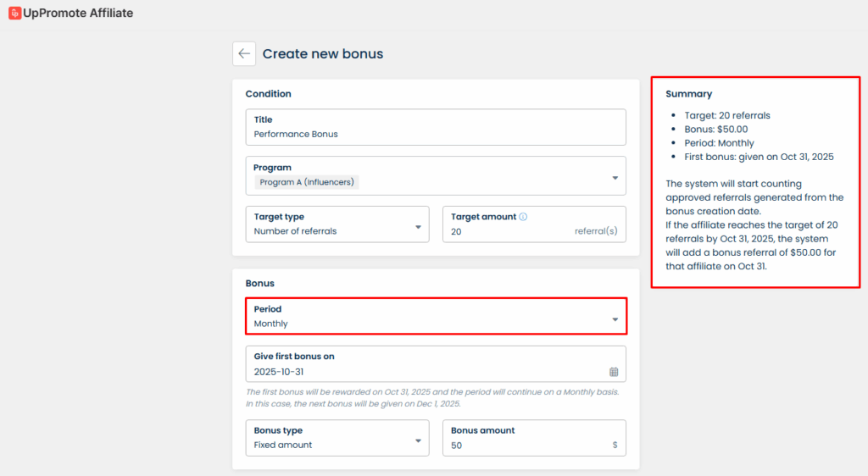Select the Give first bonus on date field

pos(424,372)
